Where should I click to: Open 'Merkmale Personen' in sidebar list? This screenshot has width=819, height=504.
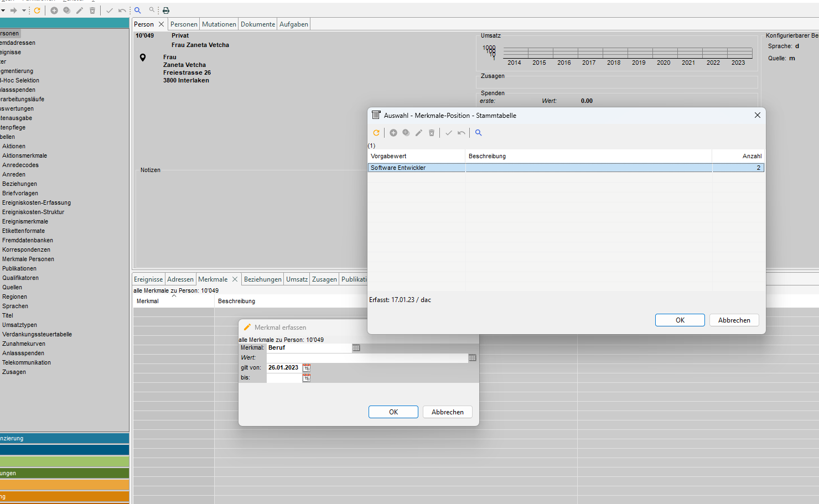(x=28, y=259)
